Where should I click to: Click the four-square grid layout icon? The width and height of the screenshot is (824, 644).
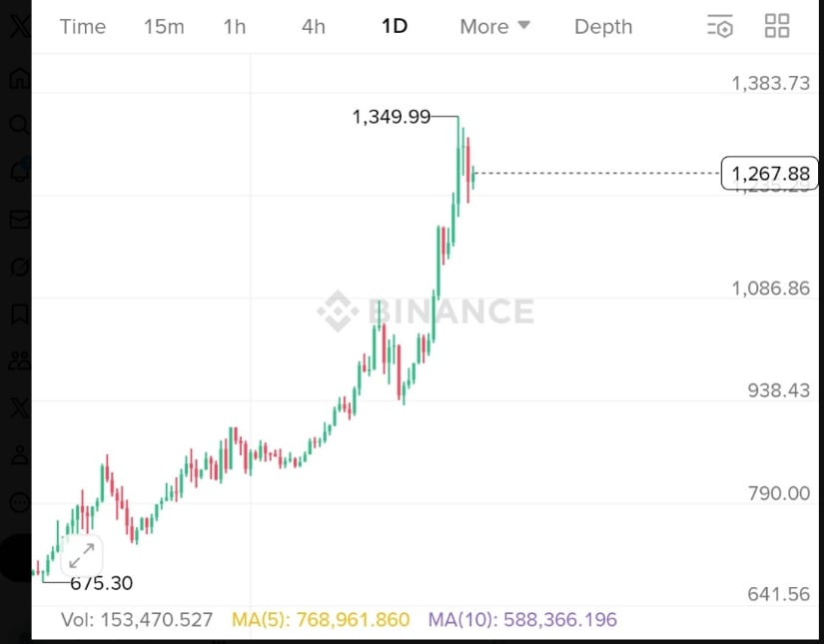click(x=776, y=27)
